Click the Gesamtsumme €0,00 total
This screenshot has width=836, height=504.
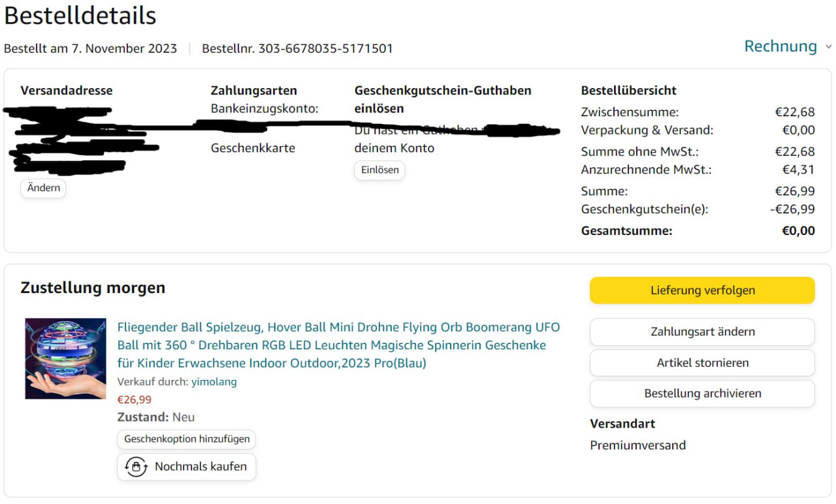coord(798,230)
